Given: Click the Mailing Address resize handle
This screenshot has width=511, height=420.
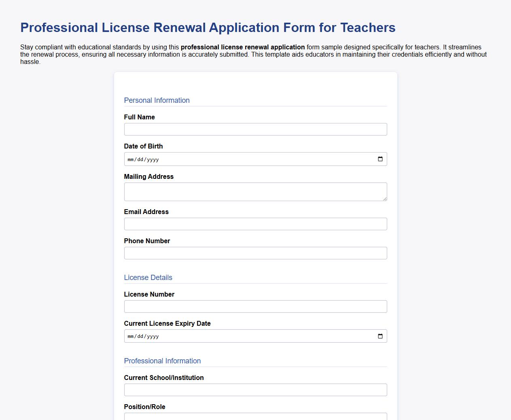Looking at the screenshot, I should point(385,199).
